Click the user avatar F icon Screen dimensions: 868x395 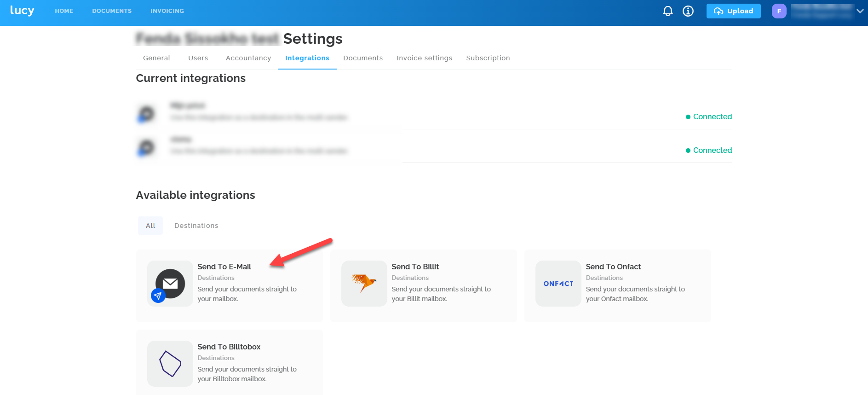tap(779, 11)
